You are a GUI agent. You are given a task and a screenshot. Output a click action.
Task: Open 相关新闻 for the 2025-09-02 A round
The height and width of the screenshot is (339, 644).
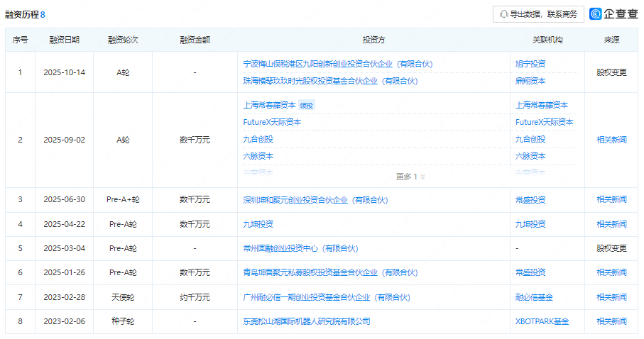click(611, 140)
